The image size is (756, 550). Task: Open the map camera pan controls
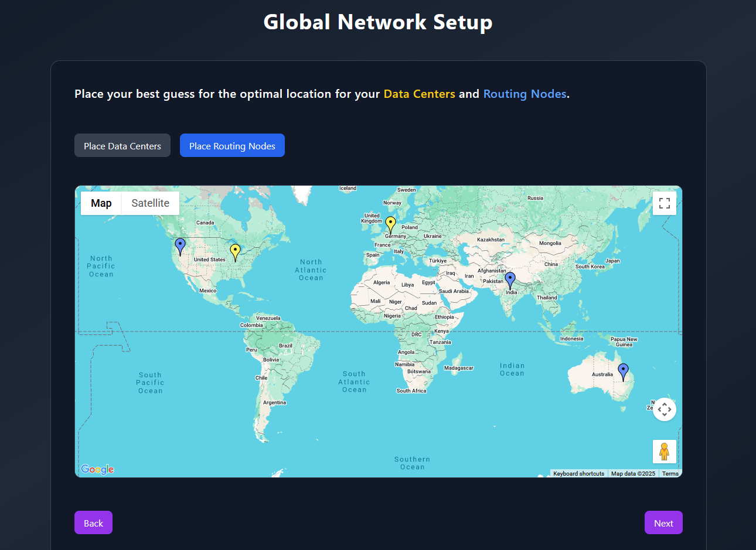[x=665, y=409]
